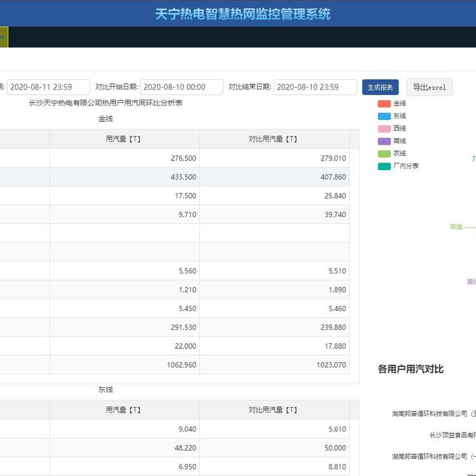Open the 对比开始日期 date picker field
Image resolution: width=476 pixels, height=476 pixels.
click(x=182, y=87)
